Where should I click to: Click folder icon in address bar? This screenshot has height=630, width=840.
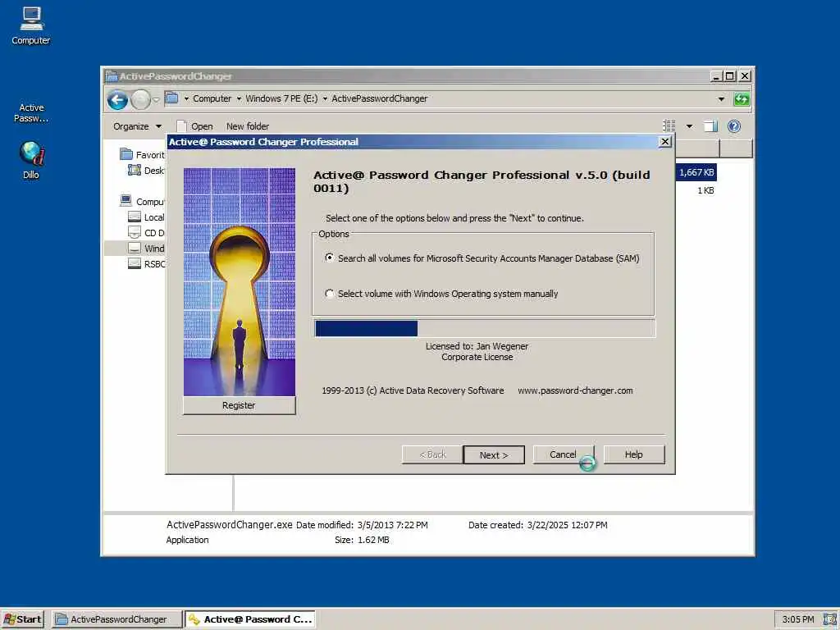pos(171,98)
